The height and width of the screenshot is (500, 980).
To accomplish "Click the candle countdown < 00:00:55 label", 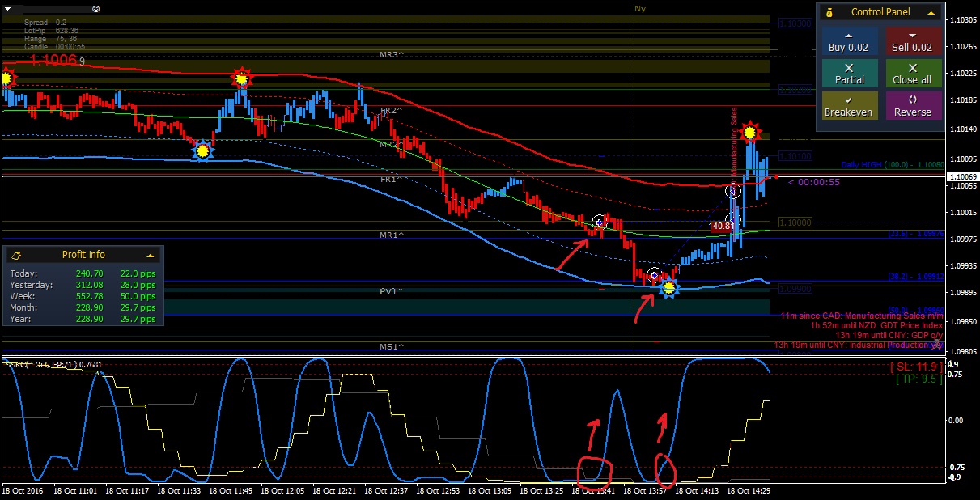I will (814, 182).
